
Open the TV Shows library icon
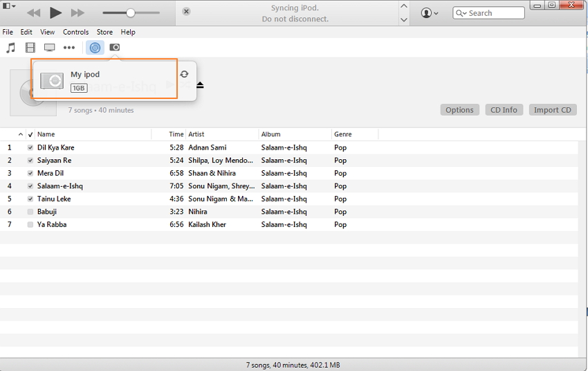49,48
